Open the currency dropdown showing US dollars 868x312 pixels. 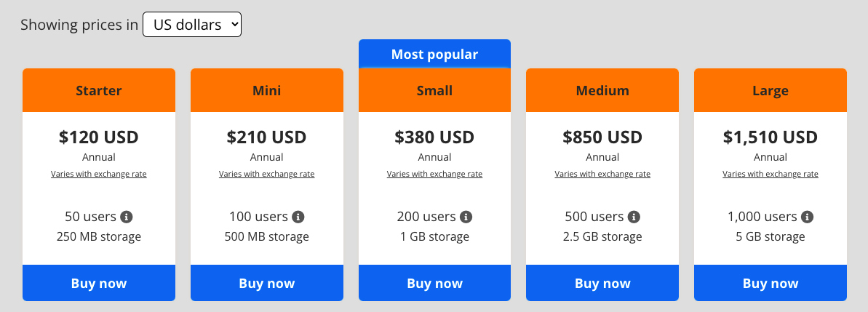coord(192,25)
